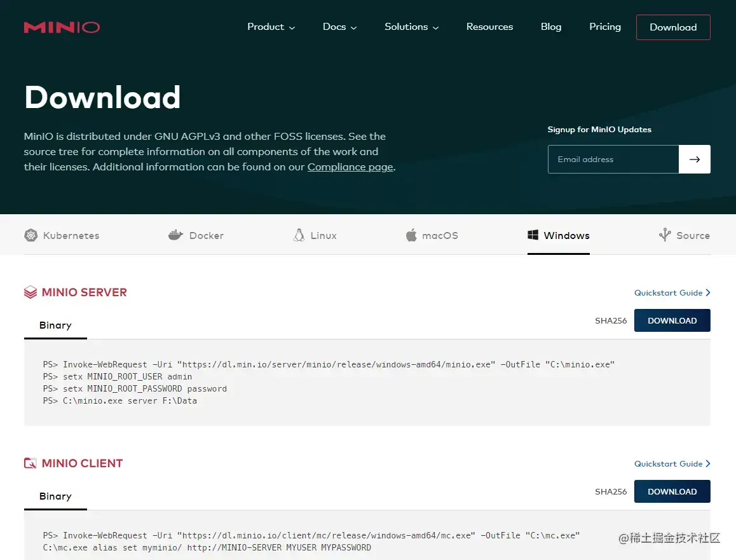736x560 pixels.
Task: Click the outlined Download button in header
Action: (x=673, y=27)
